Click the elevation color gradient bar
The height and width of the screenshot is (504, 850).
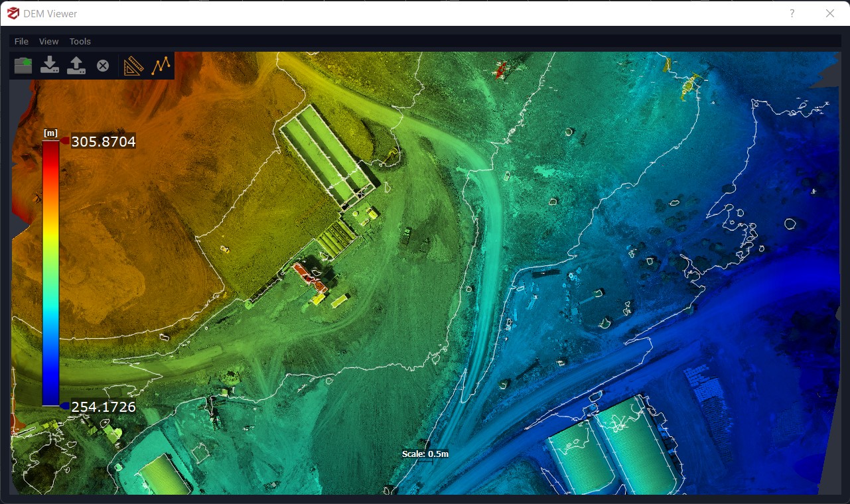click(x=51, y=273)
